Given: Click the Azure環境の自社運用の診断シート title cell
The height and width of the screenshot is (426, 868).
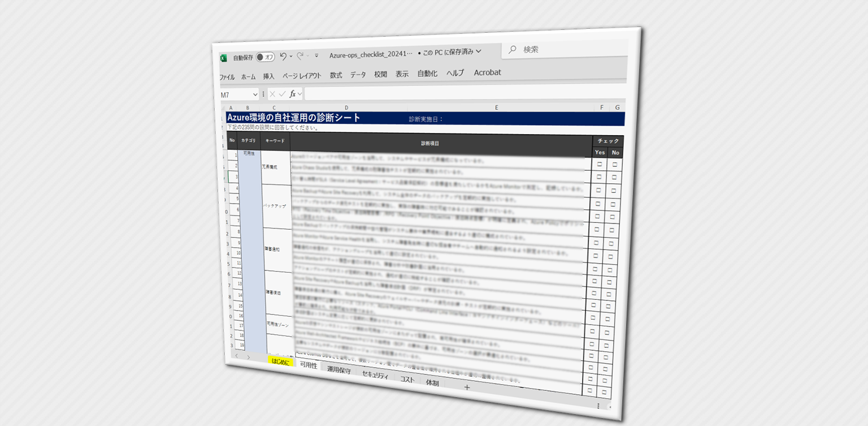Looking at the screenshot, I should [293, 118].
